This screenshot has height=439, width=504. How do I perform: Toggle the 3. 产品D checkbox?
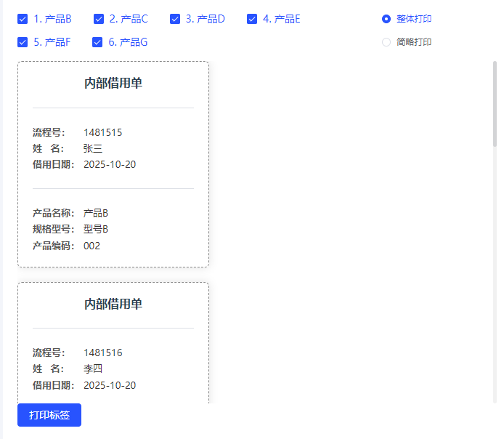tap(175, 19)
